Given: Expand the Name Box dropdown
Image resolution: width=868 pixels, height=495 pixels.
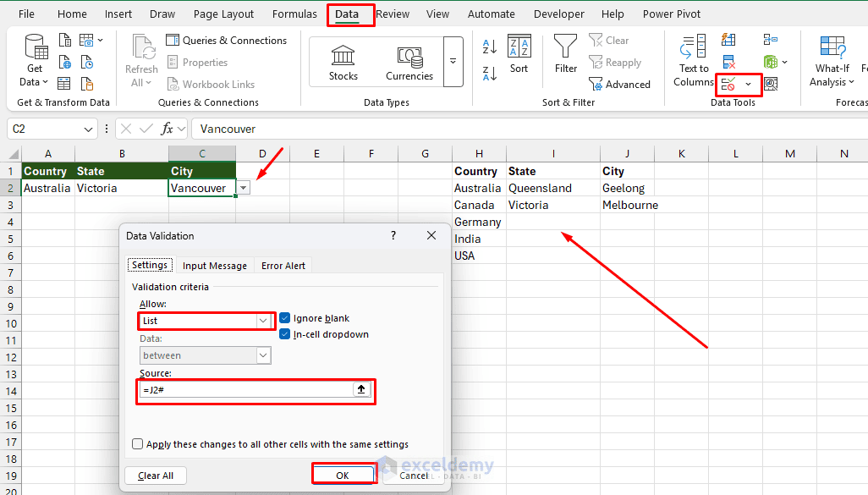Looking at the screenshot, I should pos(88,129).
